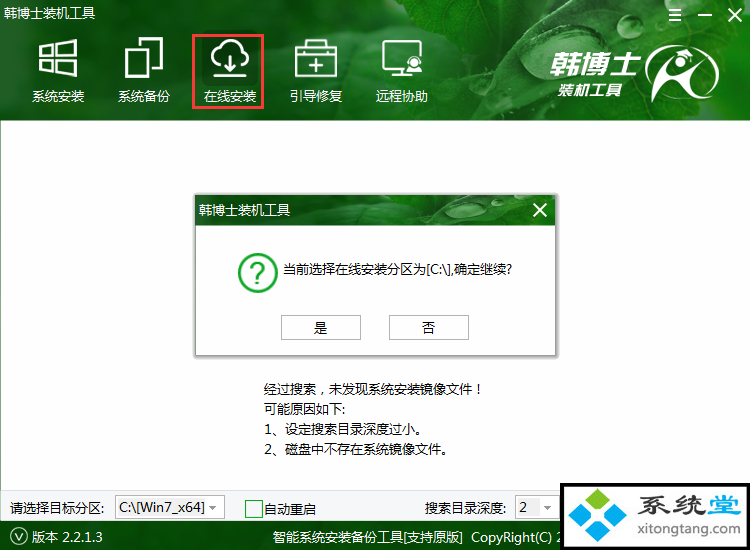Click the line 2、磁盘中不存在系统镜像文件。
Screen dimensions: 750x550
click(x=356, y=449)
